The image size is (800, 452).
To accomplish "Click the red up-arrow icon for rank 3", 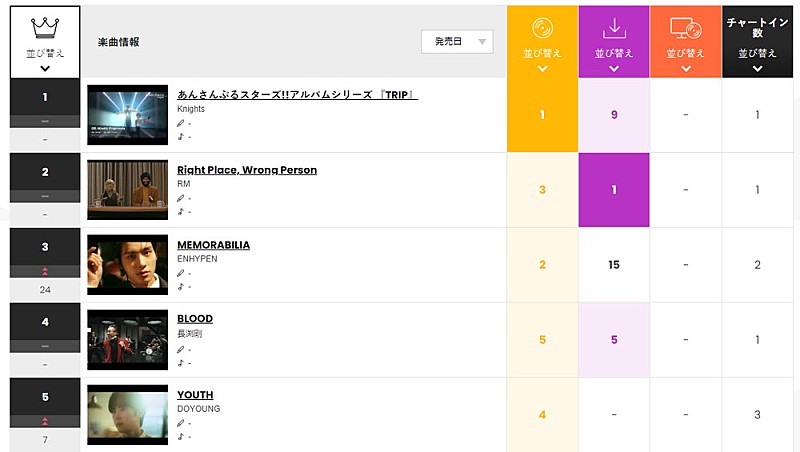I will [44, 272].
